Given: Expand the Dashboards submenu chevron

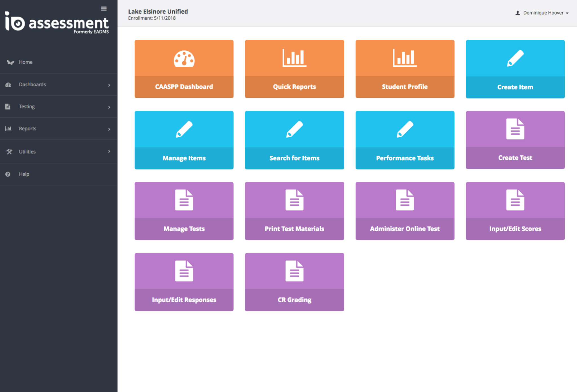Looking at the screenshot, I should (109, 85).
